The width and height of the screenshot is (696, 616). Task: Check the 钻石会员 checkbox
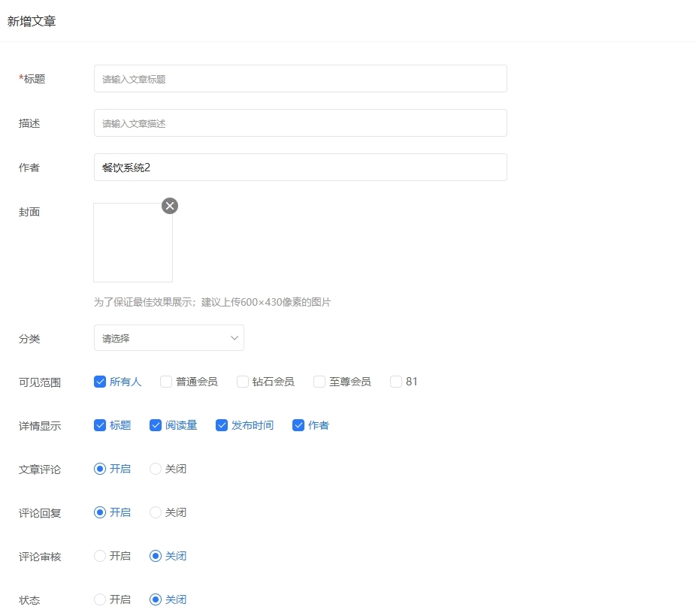coord(243,382)
